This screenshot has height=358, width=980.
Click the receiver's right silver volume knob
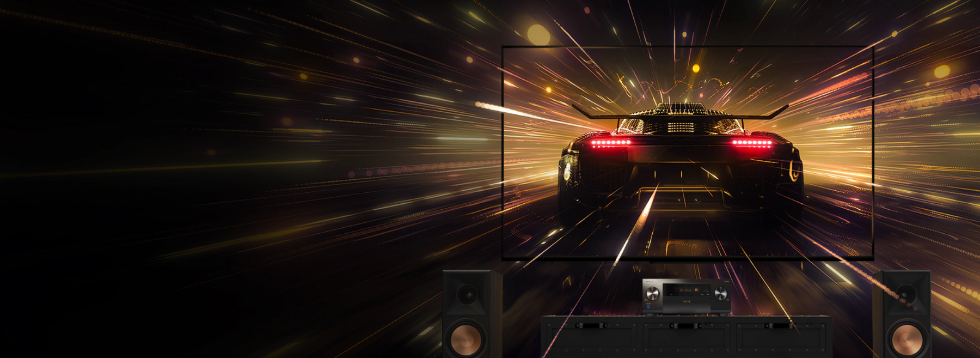tap(720, 294)
